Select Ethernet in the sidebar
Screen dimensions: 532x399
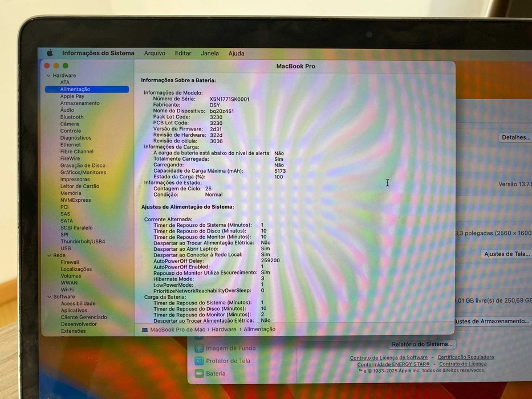click(x=71, y=145)
